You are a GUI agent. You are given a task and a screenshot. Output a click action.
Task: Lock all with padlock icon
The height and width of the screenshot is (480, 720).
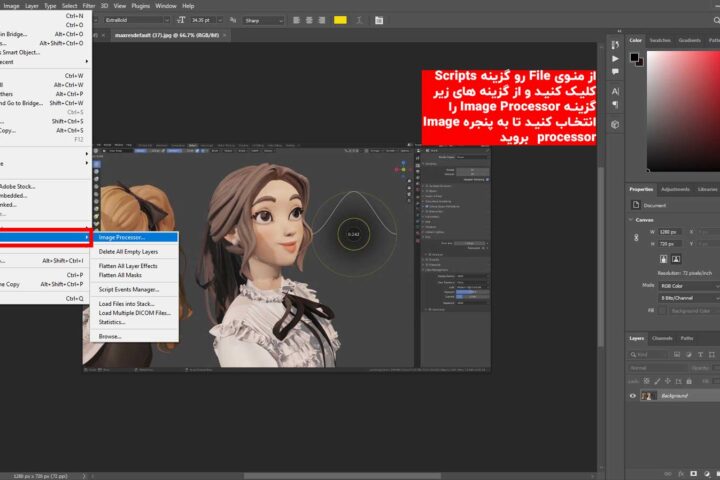click(x=689, y=381)
